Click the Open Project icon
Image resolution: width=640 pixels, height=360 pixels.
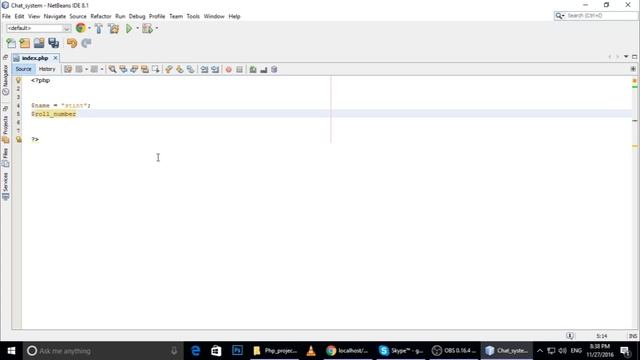coord(39,43)
